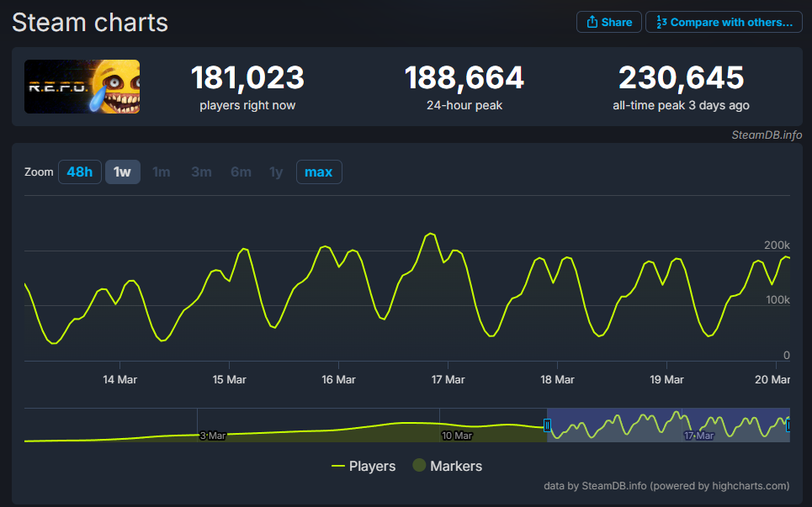This screenshot has width=812, height=507.
Task: Choose the 3m zoom option
Action: coord(201,172)
